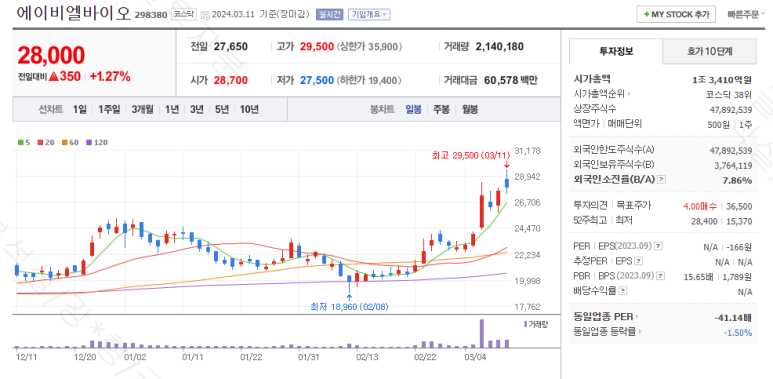Click the 저가 value 27,500
This screenshot has height=379, width=773.
pyautogui.click(x=317, y=80)
